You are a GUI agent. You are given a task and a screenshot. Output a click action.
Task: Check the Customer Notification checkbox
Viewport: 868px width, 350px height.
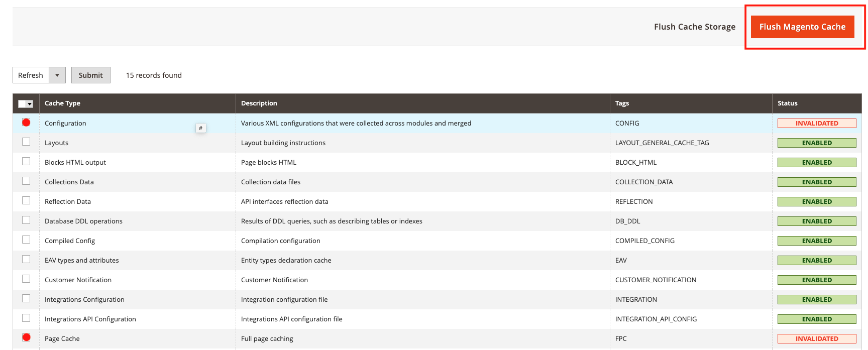[26, 279]
